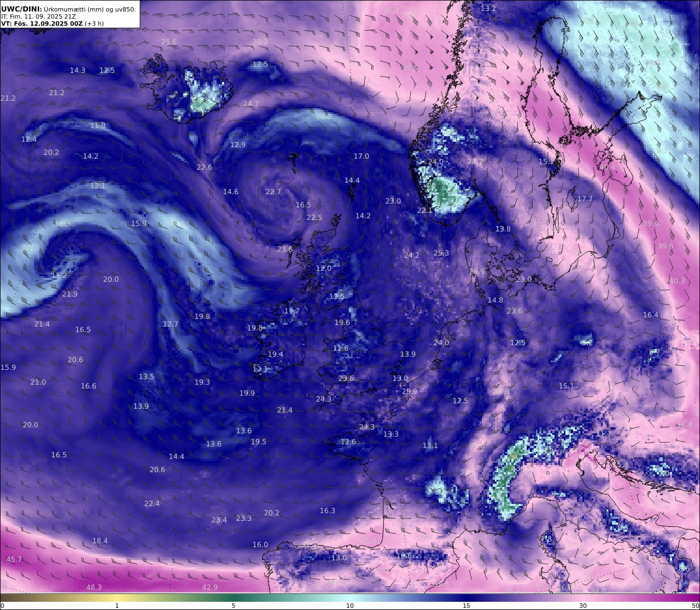
Task: Click the 25.6 value label
Action: click(169, 42)
